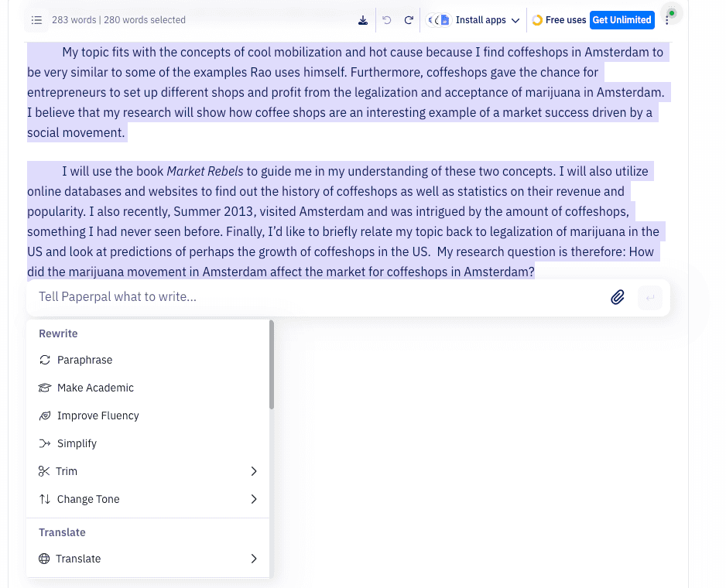
Task: Collapse the panel with the double-chevron icon
Action: (x=432, y=20)
